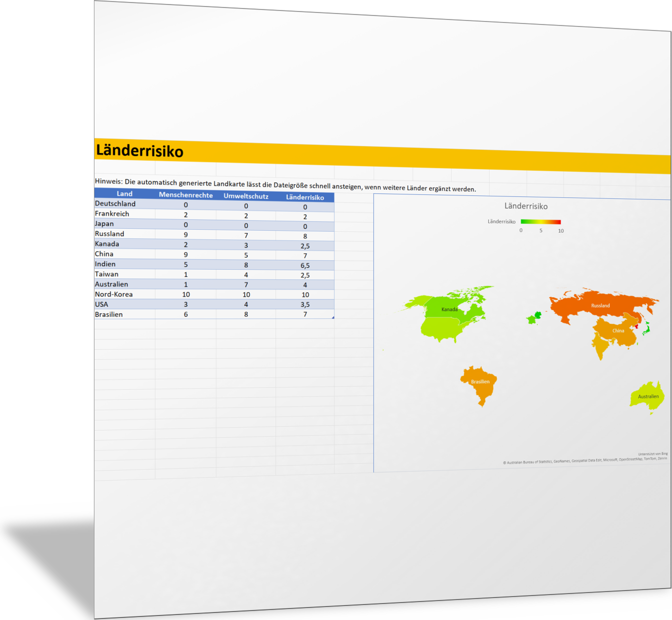Select the 'Land' column header cell
This screenshot has width=672, height=620.
pos(124,194)
